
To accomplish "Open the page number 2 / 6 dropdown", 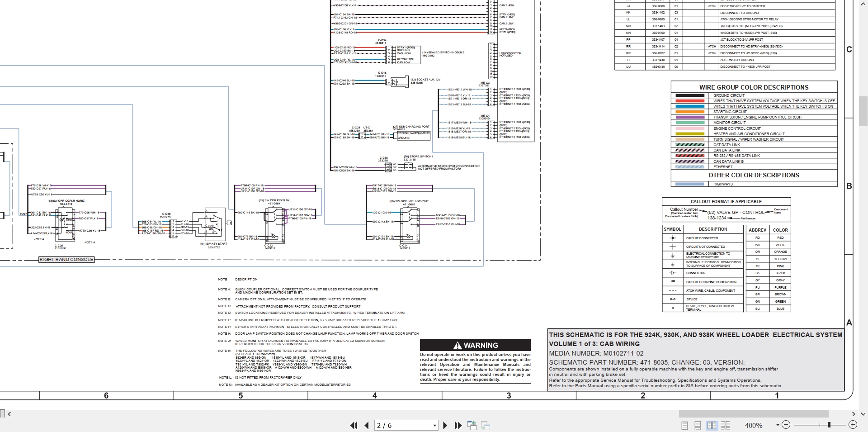I will point(435,426).
